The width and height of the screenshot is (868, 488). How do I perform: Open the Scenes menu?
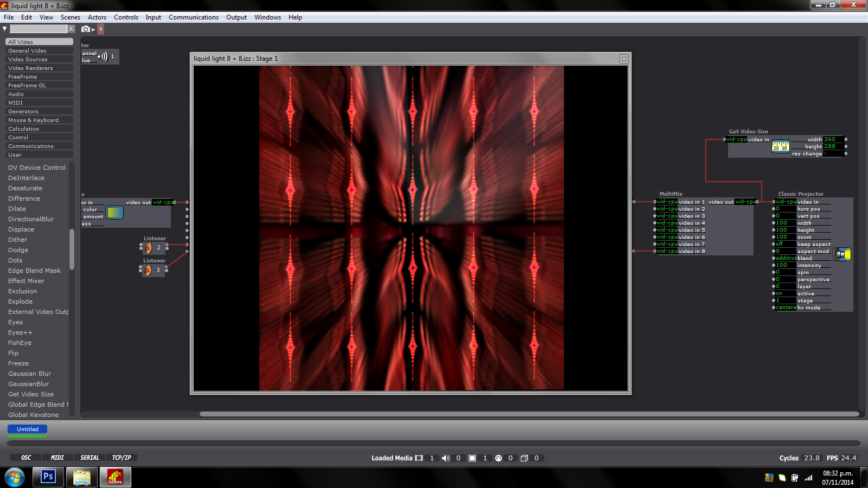point(71,17)
